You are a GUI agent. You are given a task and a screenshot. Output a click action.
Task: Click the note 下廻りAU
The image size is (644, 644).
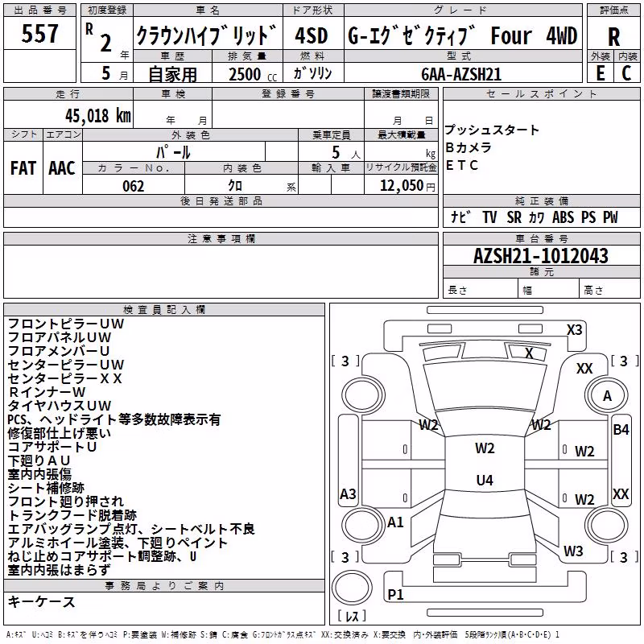39,460
